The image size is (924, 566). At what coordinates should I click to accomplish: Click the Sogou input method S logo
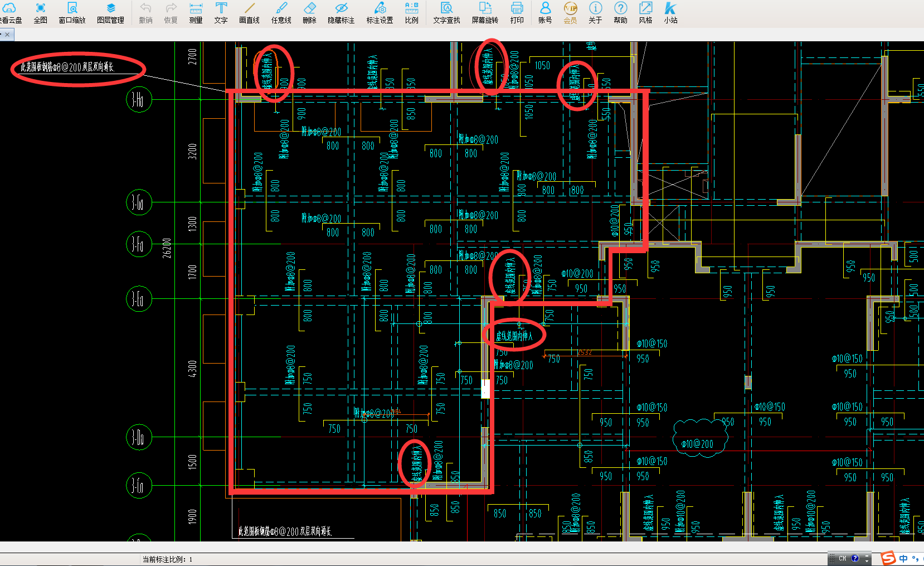coord(888,558)
